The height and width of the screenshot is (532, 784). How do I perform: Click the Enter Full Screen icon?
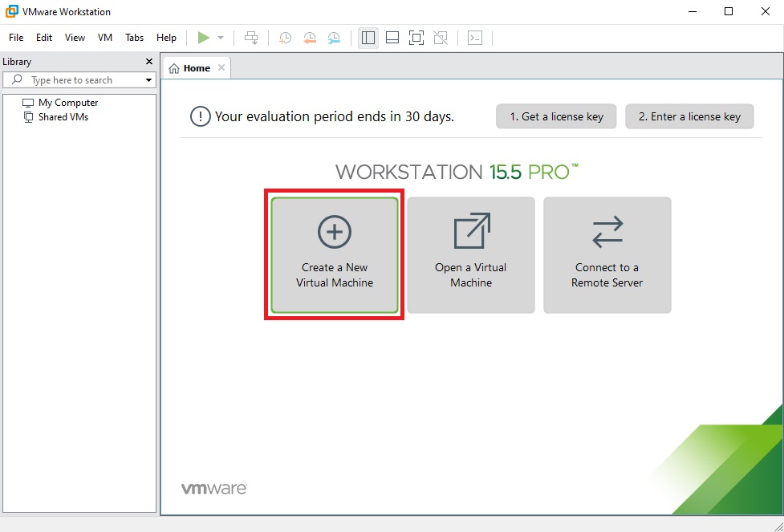point(416,38)
